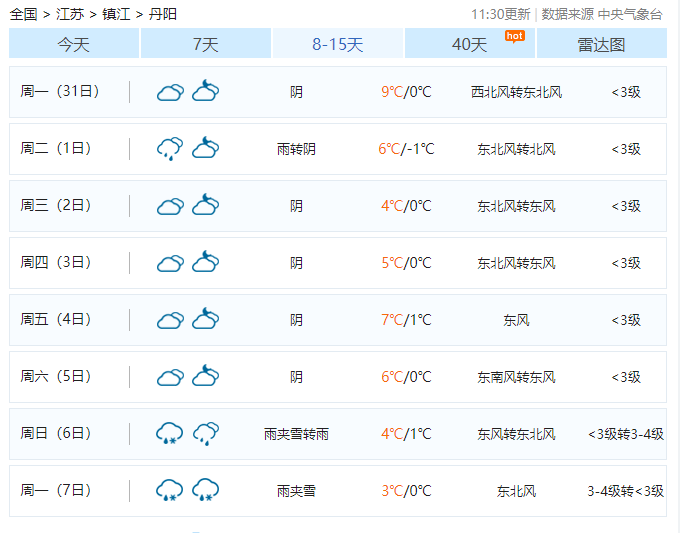Click night cloud-moon icon for 周二（1日）

pos(206,147)
